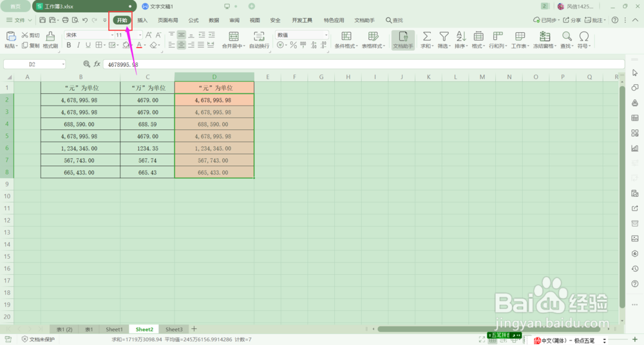This screenshot has width=644, height=345.
Task: Apply percent style with the % icon
Action: click(293, 45)
